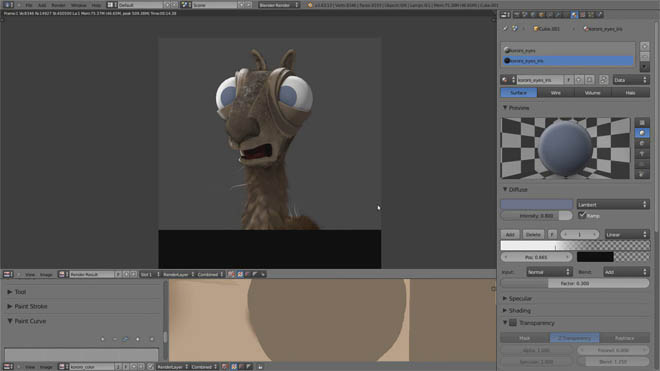660x371 pixels.
Task: Select the active Material properties tab icon
Action: tap(575, 15)
